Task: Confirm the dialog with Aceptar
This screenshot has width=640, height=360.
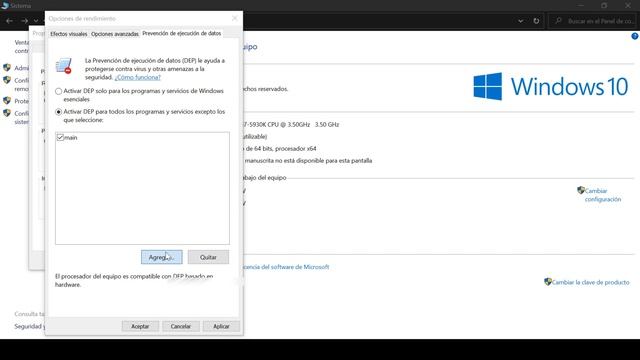Action: pos(140,326)
